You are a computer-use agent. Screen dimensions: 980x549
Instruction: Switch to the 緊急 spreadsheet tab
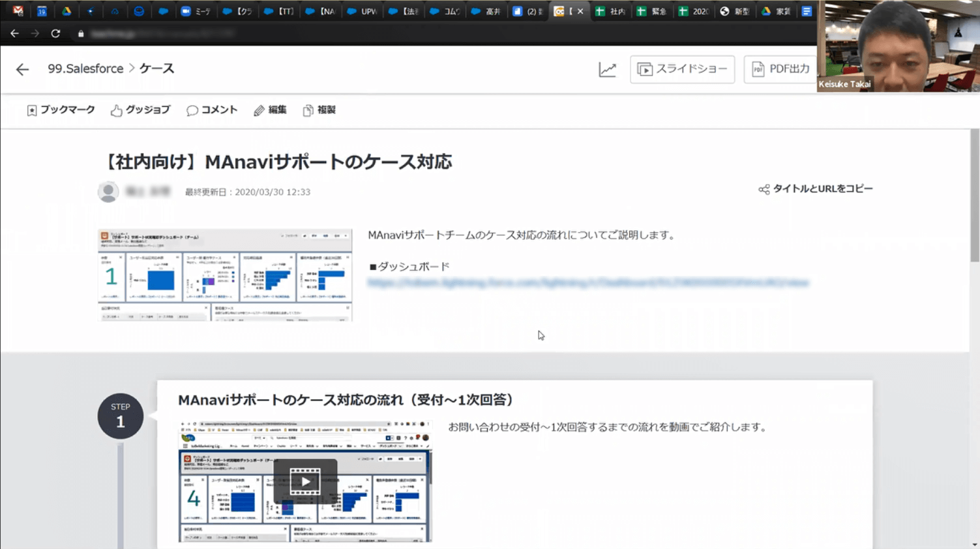click(651, 11)
